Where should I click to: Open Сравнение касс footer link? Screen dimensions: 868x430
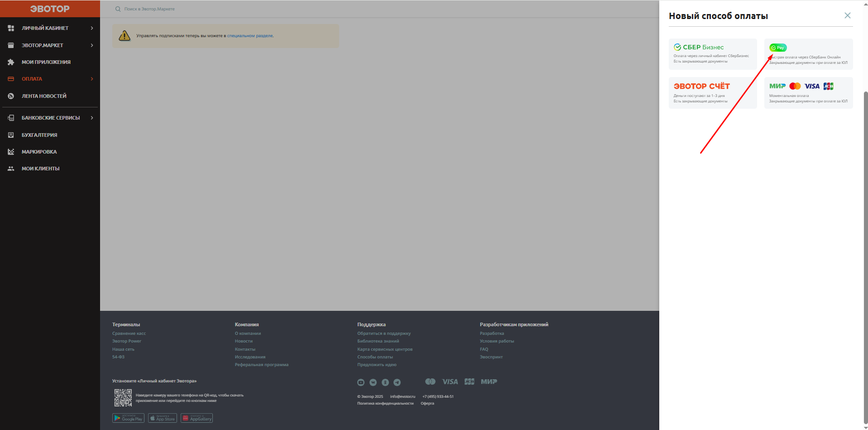tap(129, 333)
